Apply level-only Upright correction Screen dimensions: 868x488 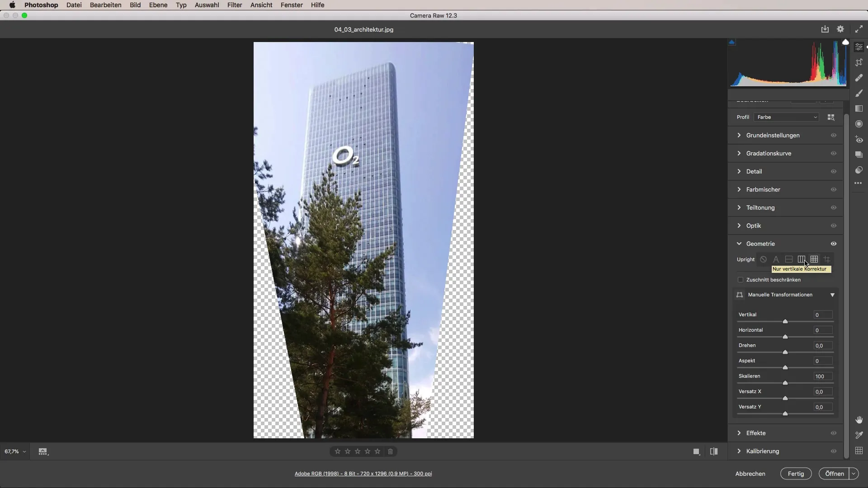click(x=789, y=259)
